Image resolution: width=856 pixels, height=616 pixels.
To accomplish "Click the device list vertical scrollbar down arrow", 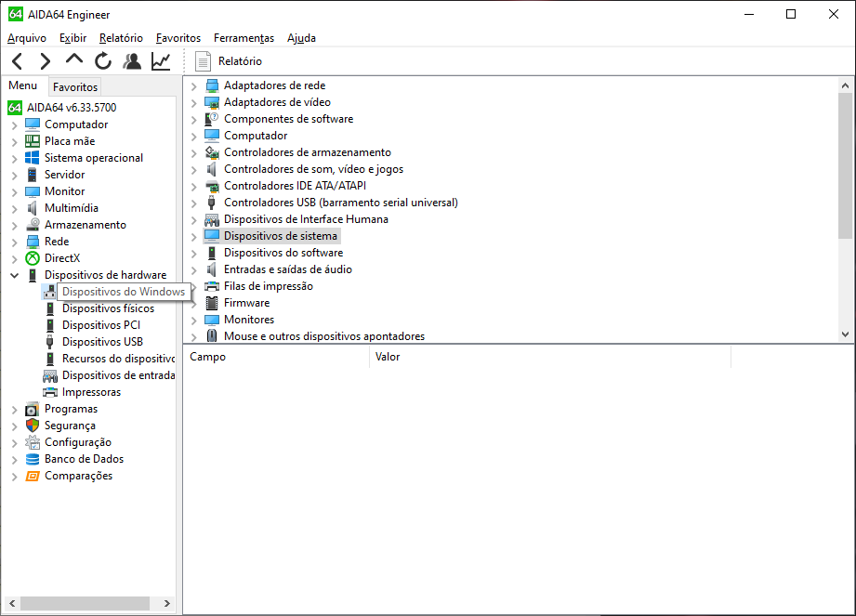I will coord(845,334).
